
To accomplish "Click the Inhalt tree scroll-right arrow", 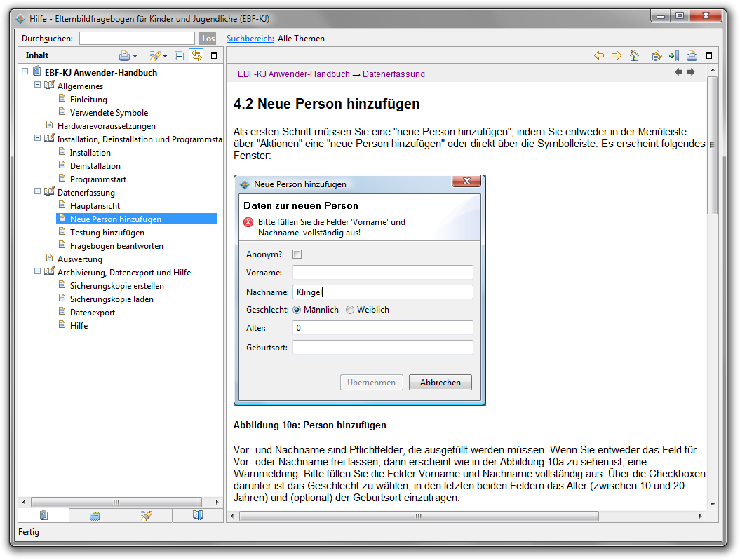I will point(217,502).
